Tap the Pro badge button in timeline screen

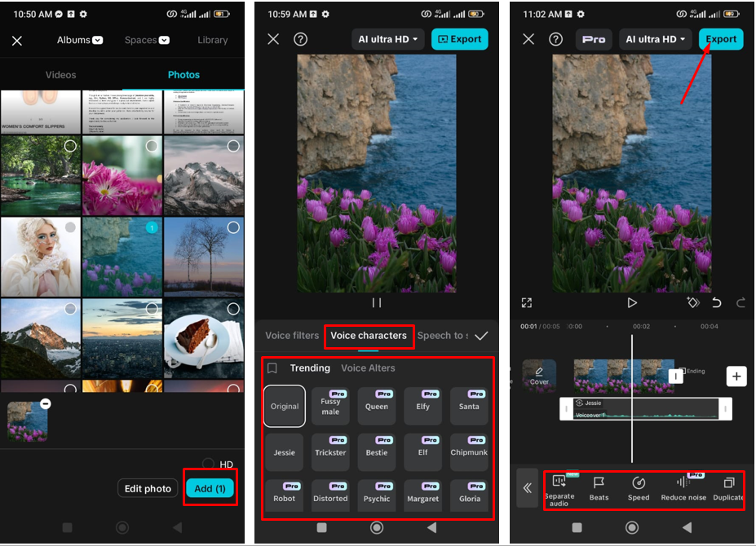tap(594, 39)
